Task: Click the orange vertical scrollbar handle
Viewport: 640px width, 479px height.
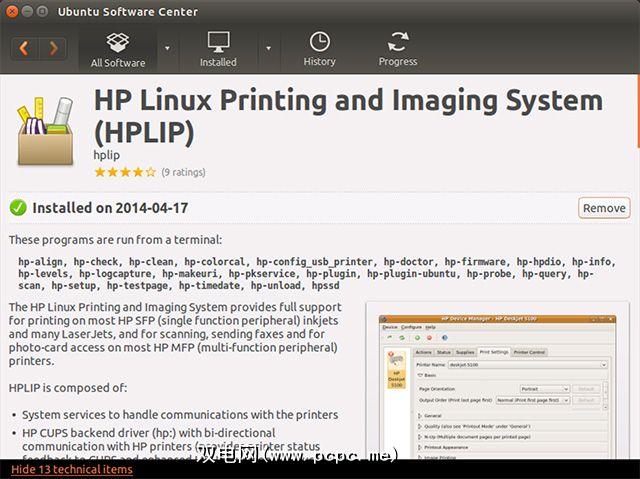Action: (638, 112)
